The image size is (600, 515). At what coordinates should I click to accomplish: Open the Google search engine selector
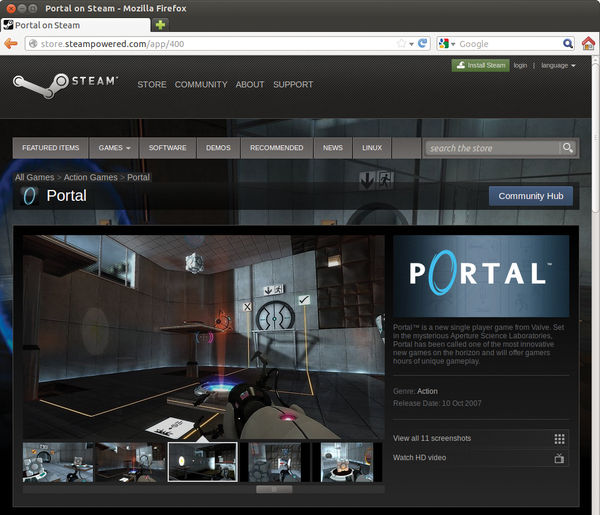pos(447,44)
